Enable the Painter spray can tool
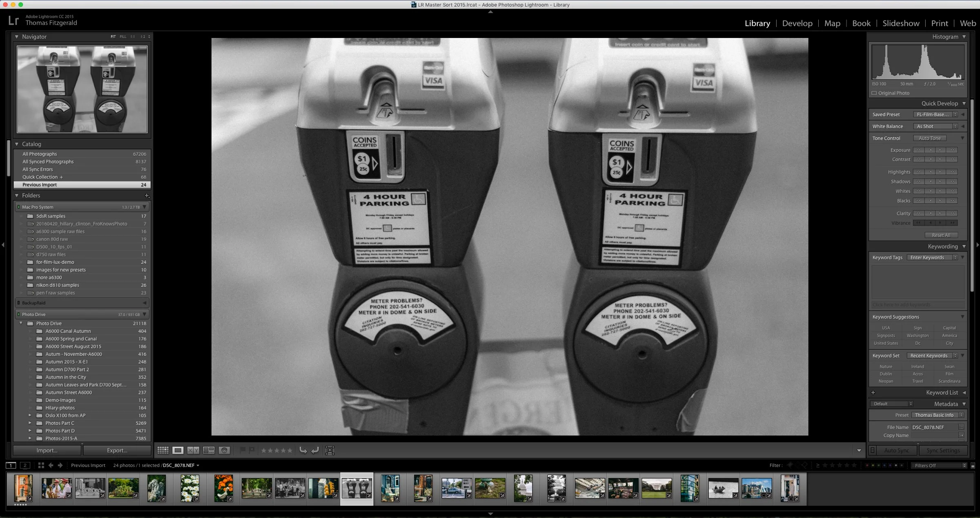The width and height of the screenshot is (980, 518). 330,450
